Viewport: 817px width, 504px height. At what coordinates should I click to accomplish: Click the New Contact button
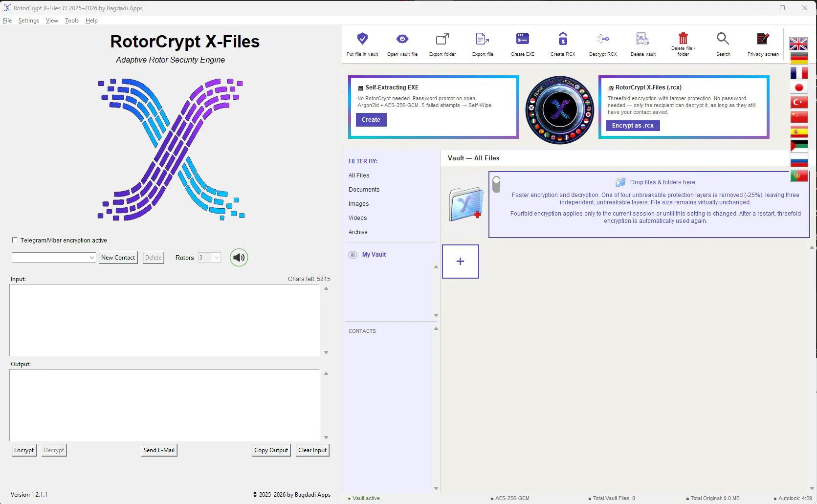point(118,258)
